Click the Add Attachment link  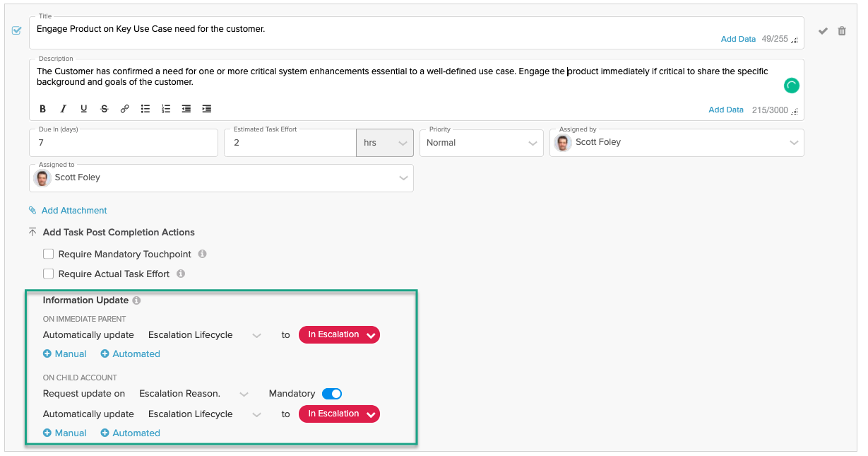tap(74, 211)
